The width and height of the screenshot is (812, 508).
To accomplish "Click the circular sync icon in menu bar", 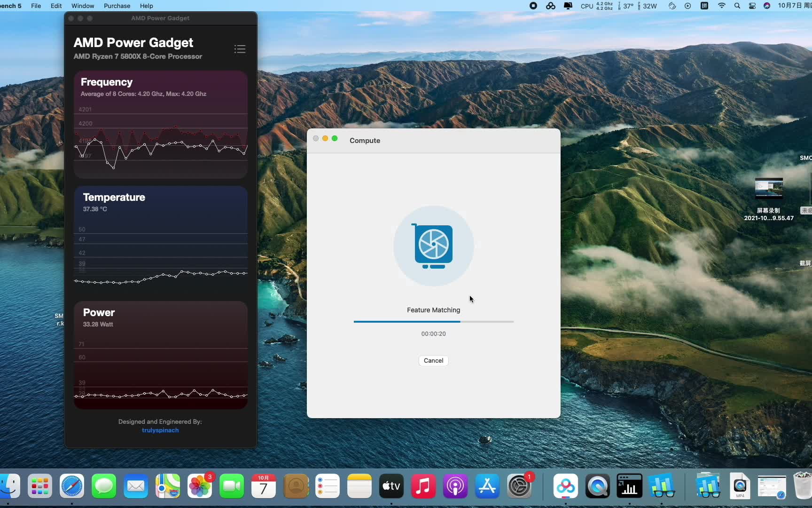I will click(x=672, y=6).
